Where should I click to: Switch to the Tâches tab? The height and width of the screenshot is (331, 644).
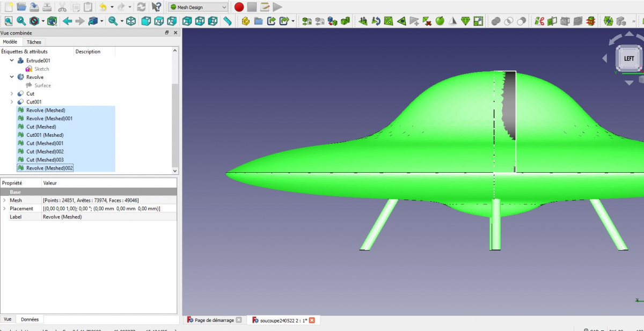coord(34,42)
